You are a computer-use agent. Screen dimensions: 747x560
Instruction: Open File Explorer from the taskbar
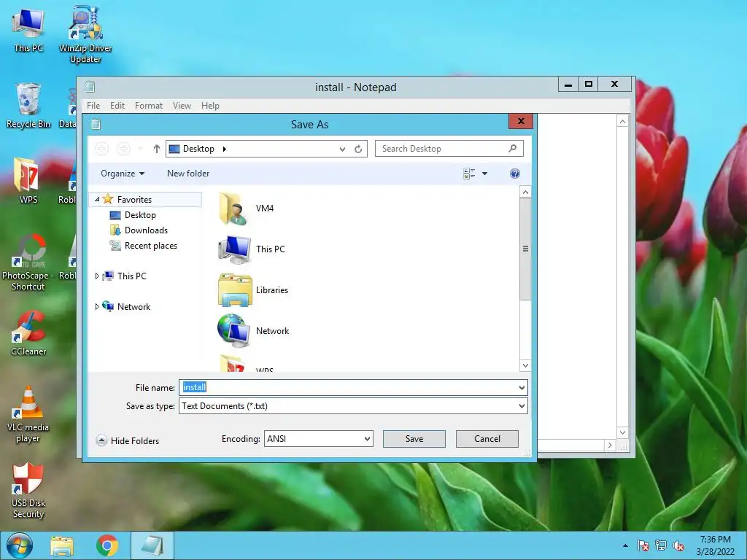click(x=62, y=545)
